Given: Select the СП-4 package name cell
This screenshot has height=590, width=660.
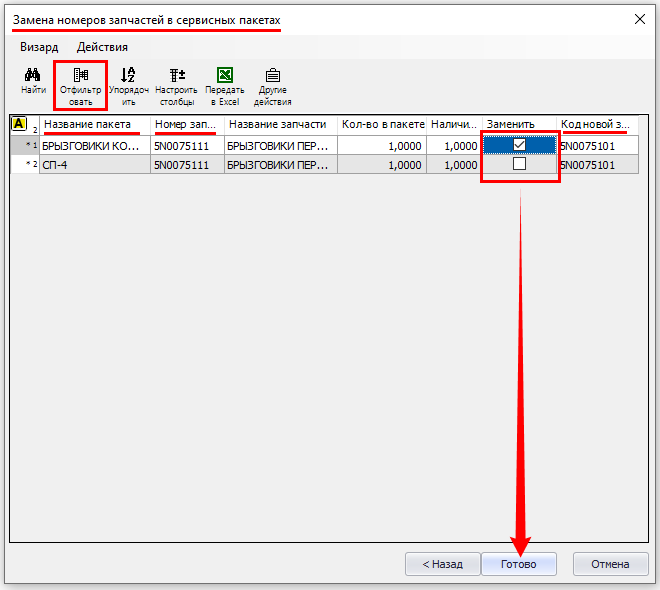Looking at the screenshot, I should (x=94, y=164).
